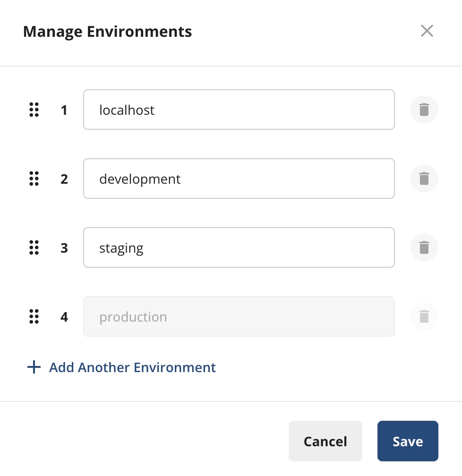Focus the localhost environment name field
This screenshot has width=462, height=476.
pos(239,110)
